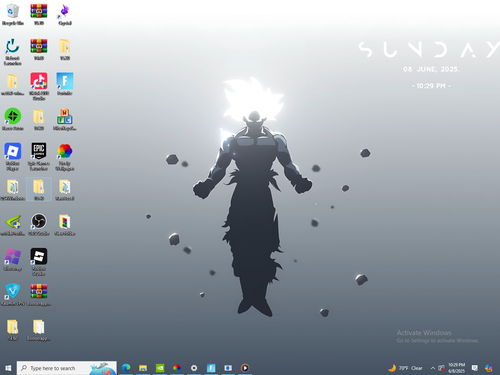Open the network icon in system tray
The width and height of the screenshot is (500, 375).
click(x=441, y=368)
